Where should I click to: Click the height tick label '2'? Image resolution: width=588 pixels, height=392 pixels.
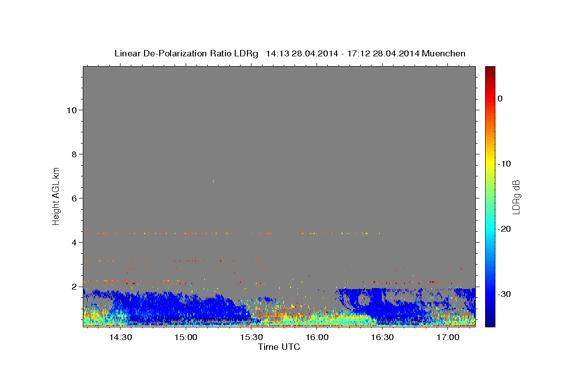tap(73, 286)
